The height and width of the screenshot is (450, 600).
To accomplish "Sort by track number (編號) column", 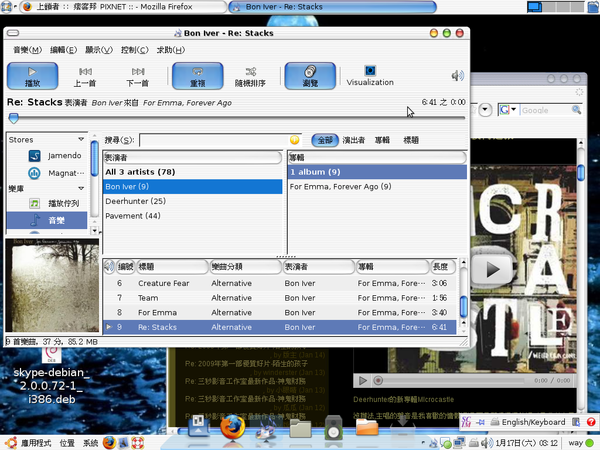I will 125,266.
